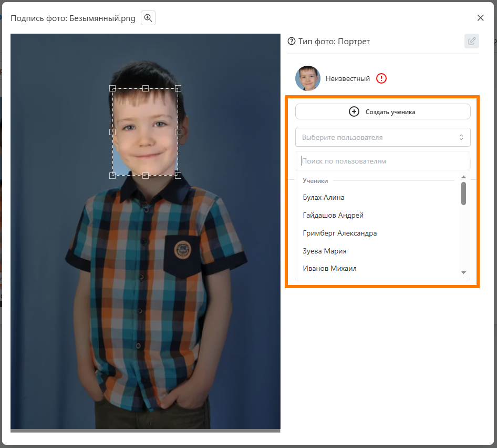
Task: Close the photo caption dialog
Action: point(480,18)
